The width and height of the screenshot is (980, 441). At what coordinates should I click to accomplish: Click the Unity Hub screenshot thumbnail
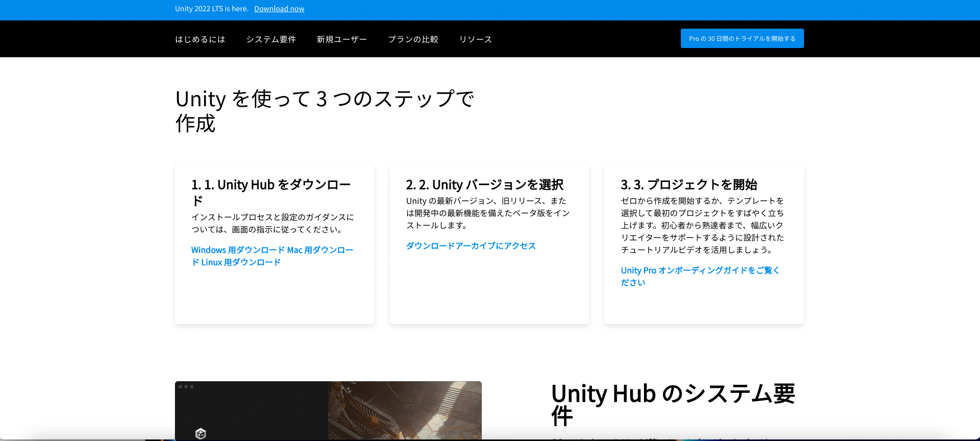328,410
